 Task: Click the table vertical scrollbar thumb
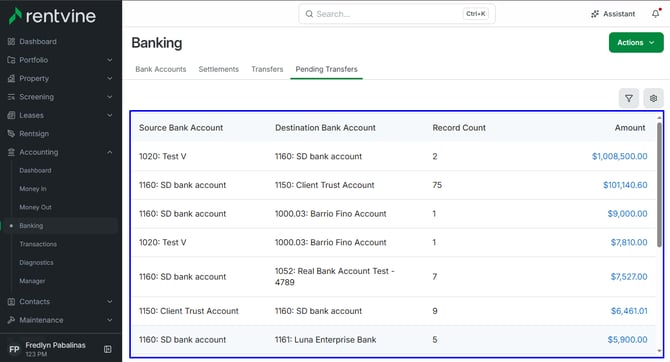point(659,184)
